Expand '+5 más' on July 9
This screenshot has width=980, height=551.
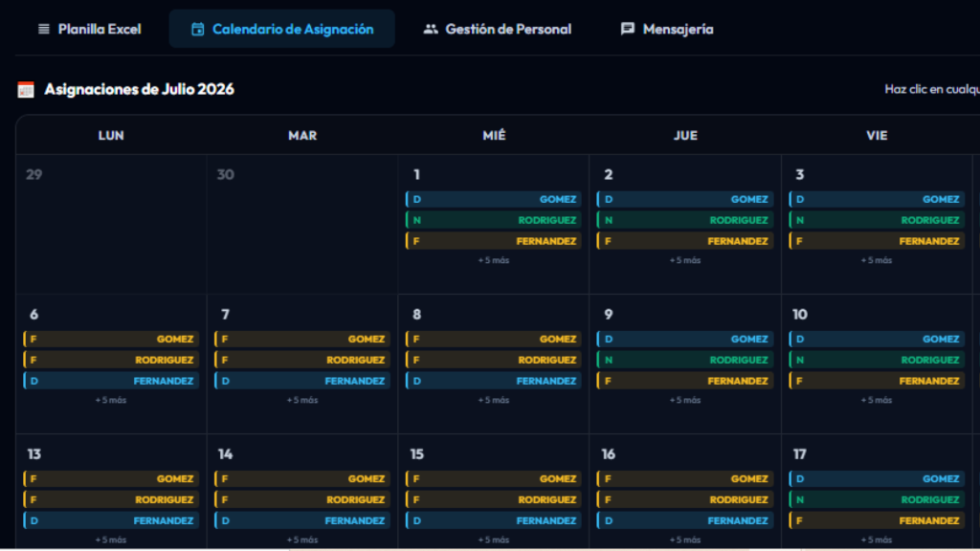(x=685, y=401)
